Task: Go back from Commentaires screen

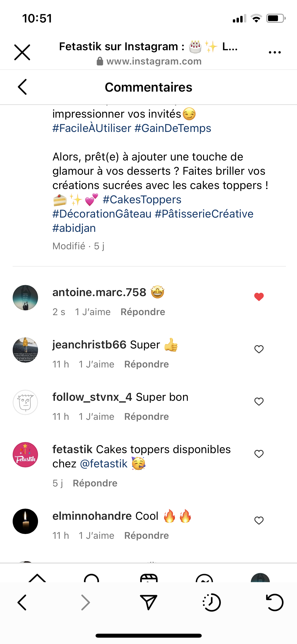Action: pyautogui.click(x=22, y=87)
